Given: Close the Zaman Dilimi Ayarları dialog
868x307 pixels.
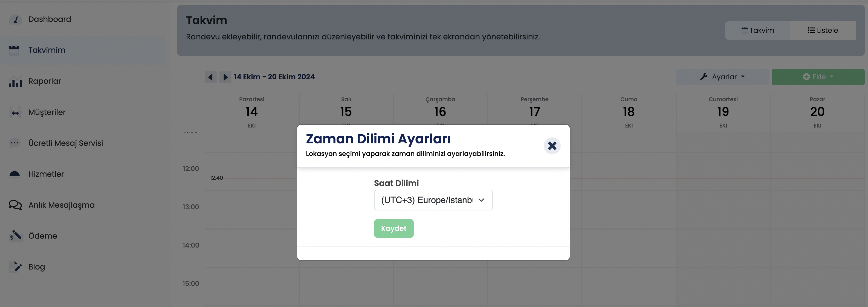Looking at the screenshot, I should click(552, 146).
